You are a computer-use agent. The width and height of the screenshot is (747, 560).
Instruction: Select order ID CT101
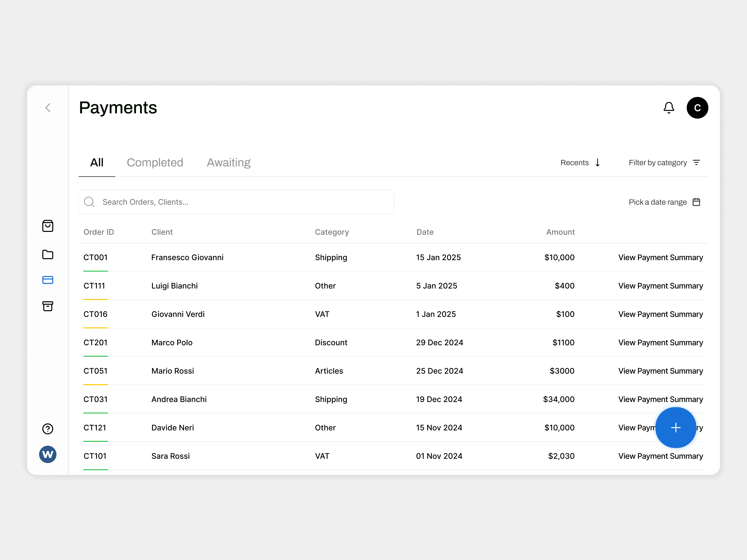(x=95, y=456)
